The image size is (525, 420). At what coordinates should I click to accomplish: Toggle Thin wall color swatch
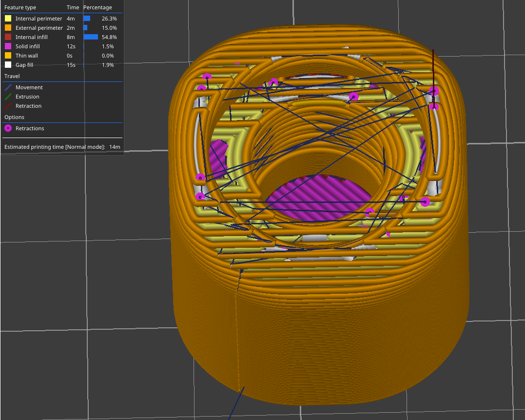(8, 56)
